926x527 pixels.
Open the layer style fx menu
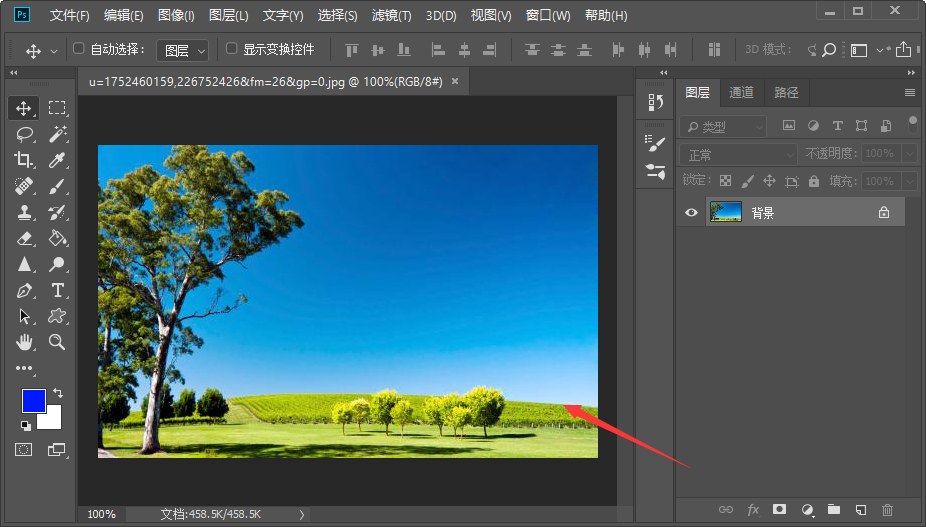(753, 510)
